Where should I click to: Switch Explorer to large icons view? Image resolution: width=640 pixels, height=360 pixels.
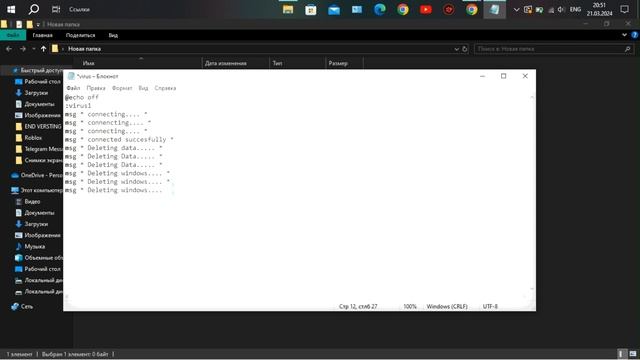point(633,354)
